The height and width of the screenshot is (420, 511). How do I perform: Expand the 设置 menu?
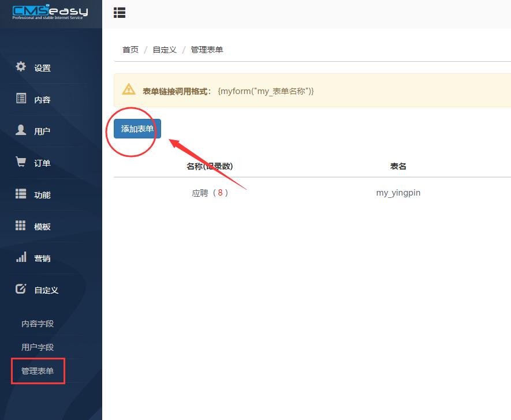pyautogui.click(x=42, y=68)
